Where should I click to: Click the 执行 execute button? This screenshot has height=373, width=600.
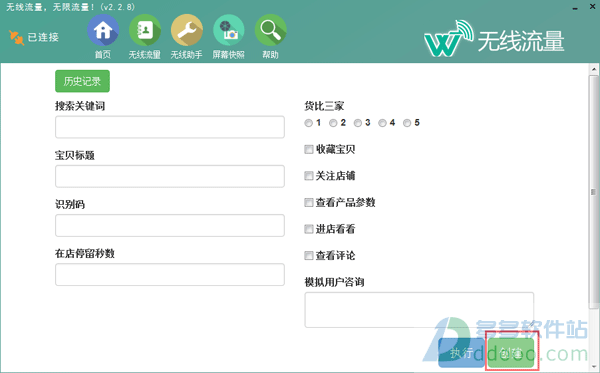click(462, 353)
